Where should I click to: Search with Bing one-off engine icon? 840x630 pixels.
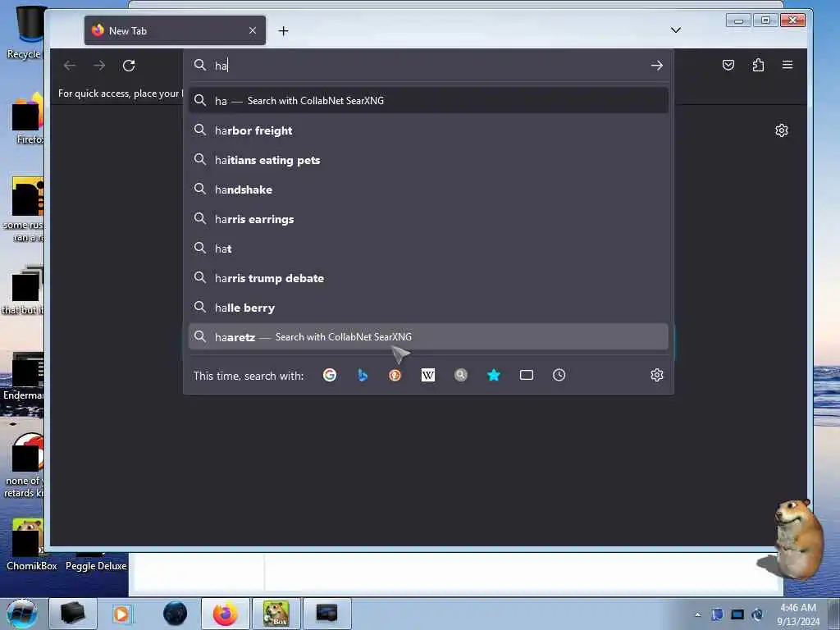click(x=363, y=375)
